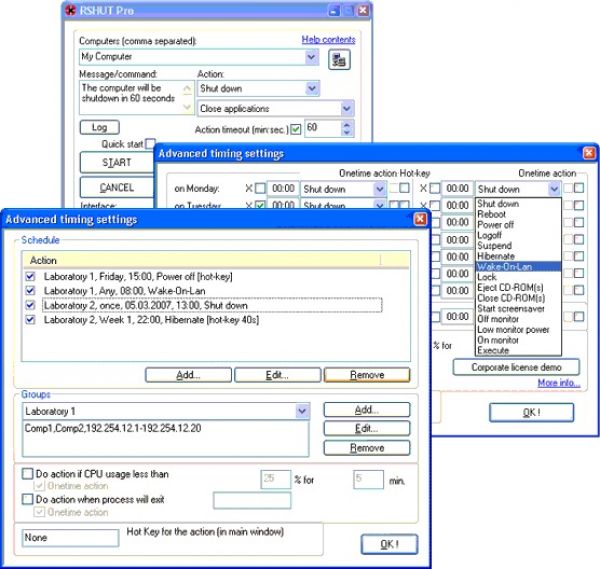
Task: Enable Do action if CPU usage less than
Action: coord(28,474)
